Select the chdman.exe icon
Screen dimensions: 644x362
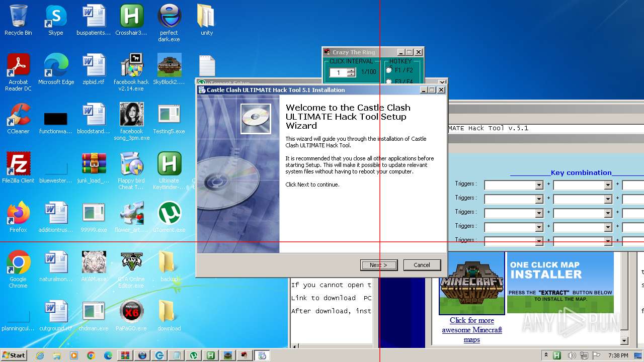coord(93,316)
